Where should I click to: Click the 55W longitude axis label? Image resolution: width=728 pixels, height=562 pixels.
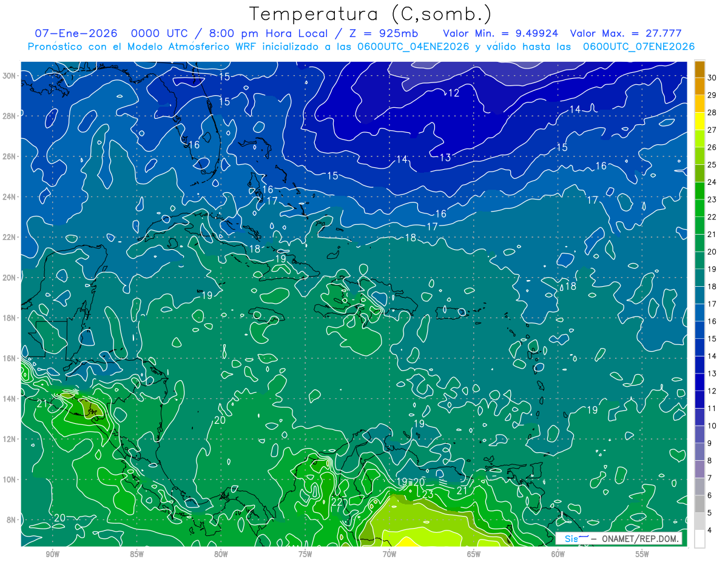[x=642, y=555]
